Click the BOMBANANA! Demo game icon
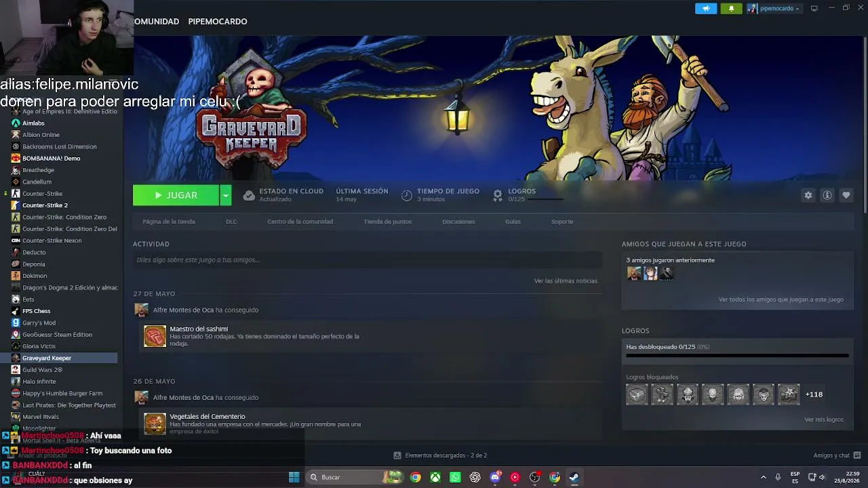 point(16,159)
